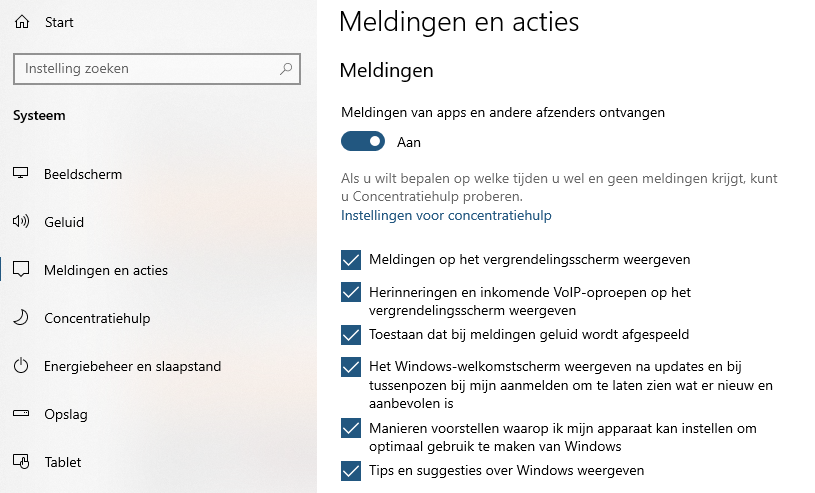Turn off the notifications toggle set to Aan
815x493 pixels.
point(363,141)
